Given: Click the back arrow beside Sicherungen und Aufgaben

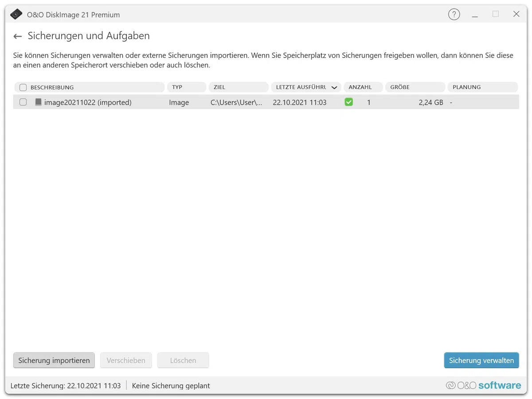Looking at the screenshot, I should point(18,36).
